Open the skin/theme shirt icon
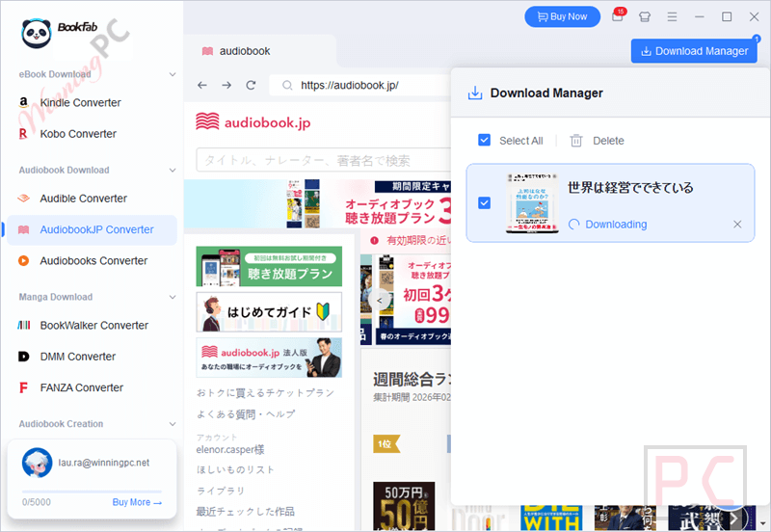This screenshot has width=771, height=532. point(645,16)
